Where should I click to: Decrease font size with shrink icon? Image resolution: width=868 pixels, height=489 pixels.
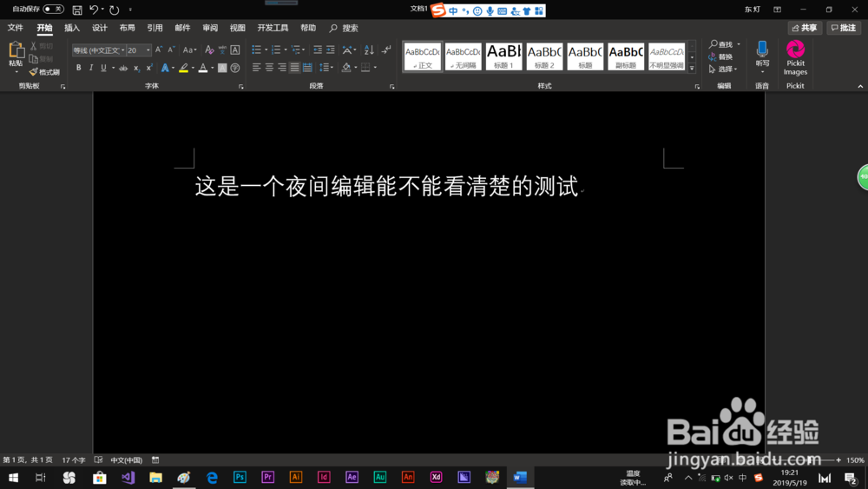pyautogui.click(x=172, y=50)
